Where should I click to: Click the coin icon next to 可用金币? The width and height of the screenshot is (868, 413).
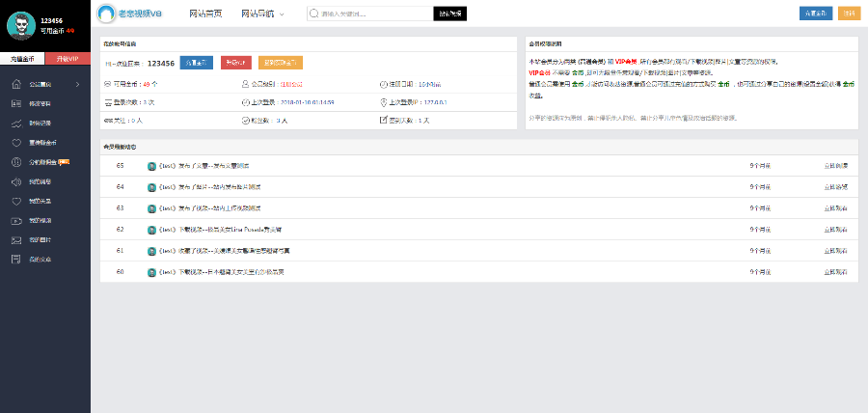coord(107,84)
